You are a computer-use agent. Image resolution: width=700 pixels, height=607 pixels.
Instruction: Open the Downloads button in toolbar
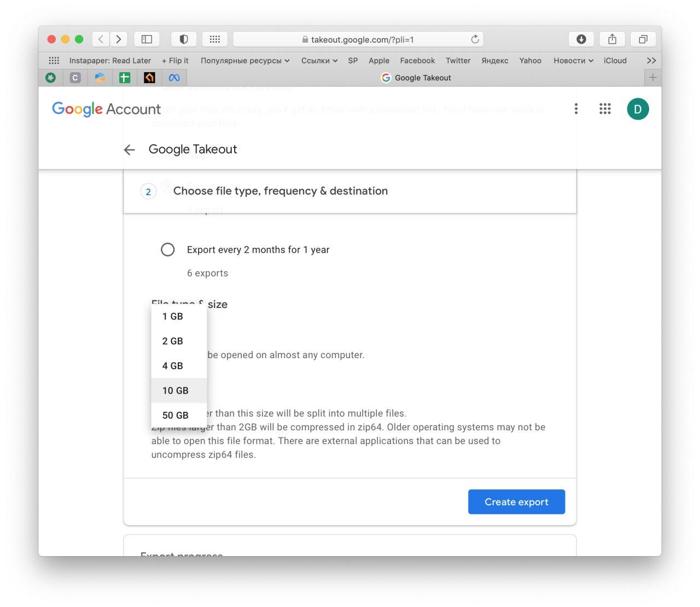point(581,39)
